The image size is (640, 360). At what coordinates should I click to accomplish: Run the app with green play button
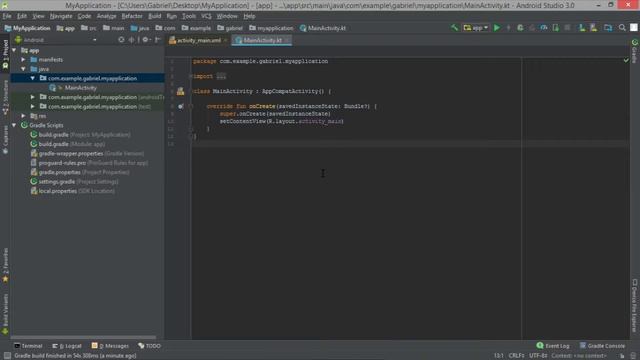[497, 28]
